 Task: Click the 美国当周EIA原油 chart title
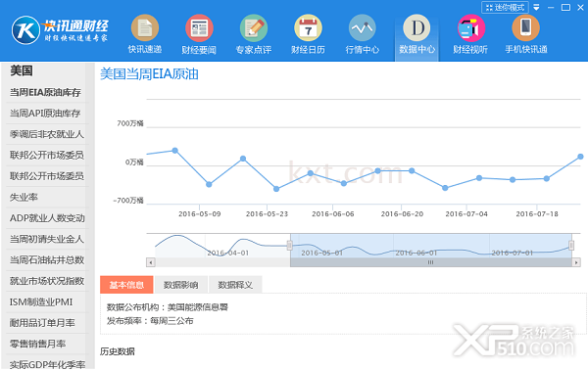149,73
